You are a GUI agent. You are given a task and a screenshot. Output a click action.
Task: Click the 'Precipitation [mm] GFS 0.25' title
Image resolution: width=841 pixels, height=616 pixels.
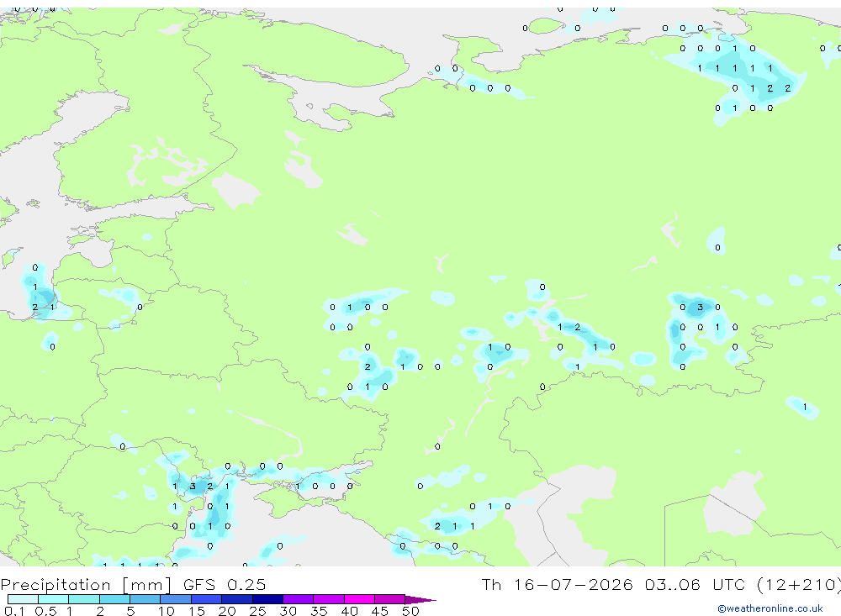(x=133, y=584)
